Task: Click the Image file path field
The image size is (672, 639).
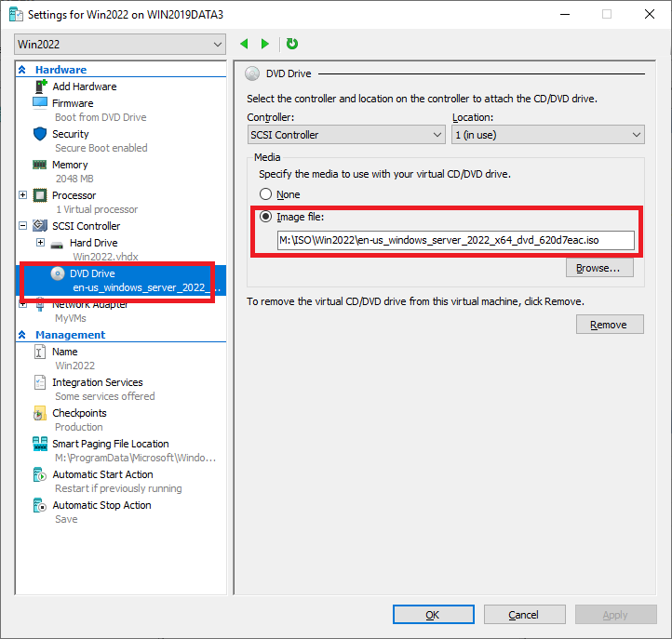Action: (455, 240)
